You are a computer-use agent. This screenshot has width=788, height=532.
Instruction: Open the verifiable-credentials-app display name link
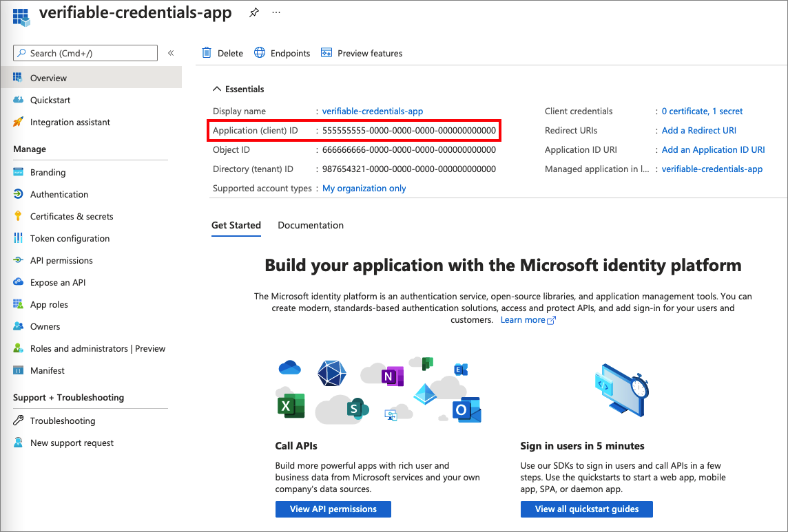coord(373,111)
